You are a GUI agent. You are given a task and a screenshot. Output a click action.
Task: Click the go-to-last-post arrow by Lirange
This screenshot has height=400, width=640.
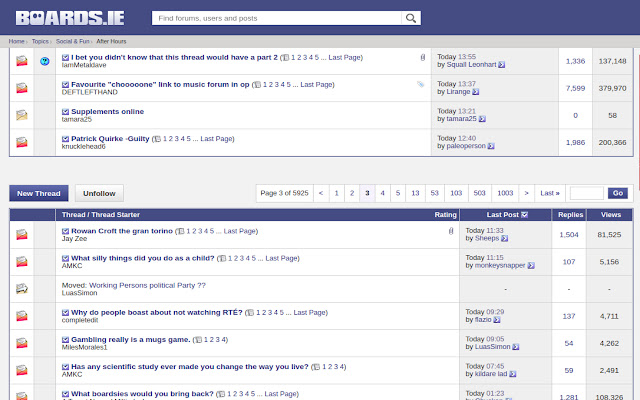tap(476, 92)
